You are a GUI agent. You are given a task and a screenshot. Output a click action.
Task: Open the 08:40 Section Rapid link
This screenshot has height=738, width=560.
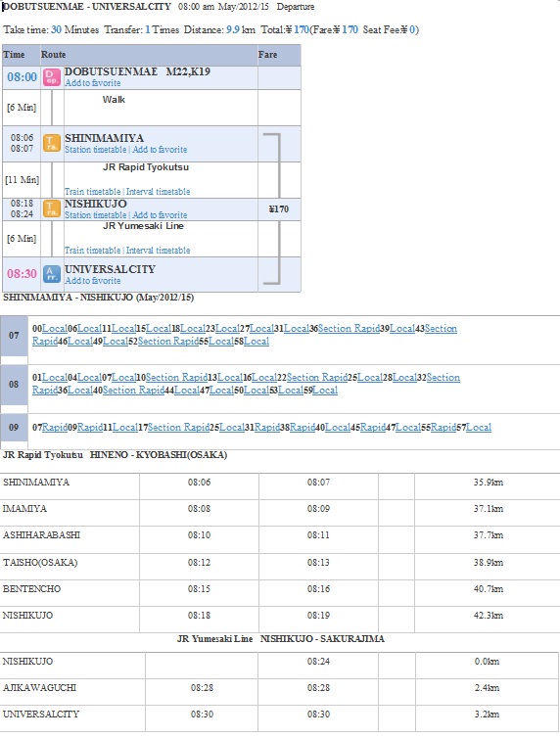pyautogui.click(x=134, y=391)
